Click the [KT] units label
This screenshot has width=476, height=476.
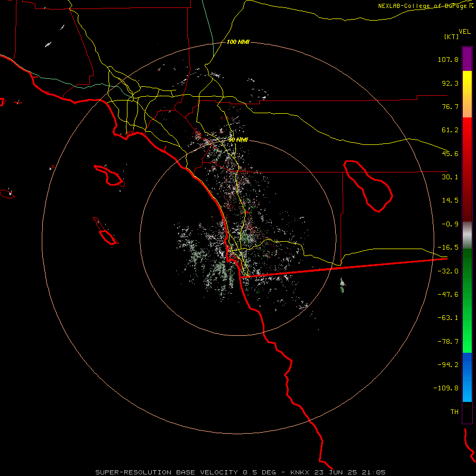452,36
